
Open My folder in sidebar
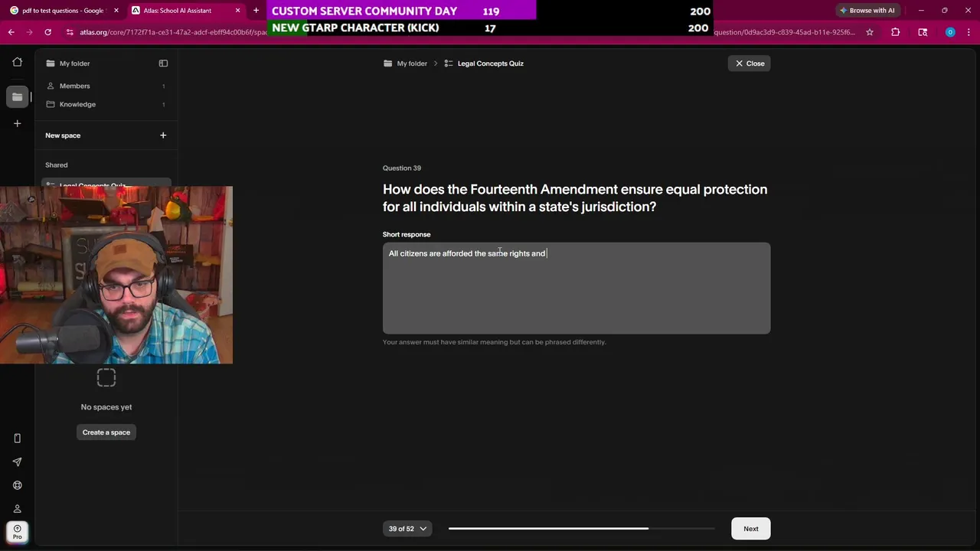75,64
